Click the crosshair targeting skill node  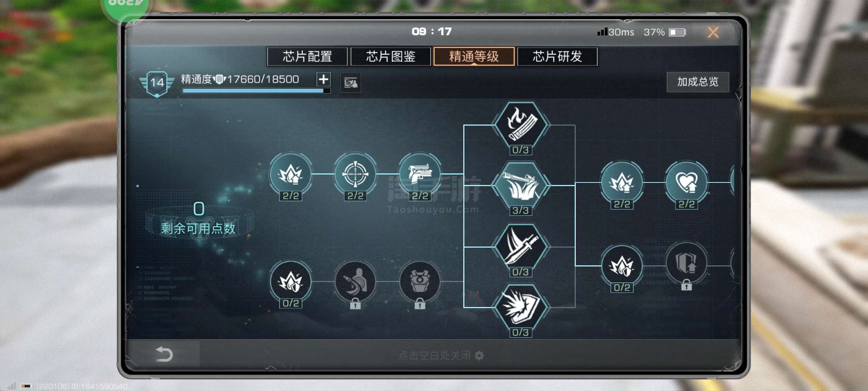355,174
